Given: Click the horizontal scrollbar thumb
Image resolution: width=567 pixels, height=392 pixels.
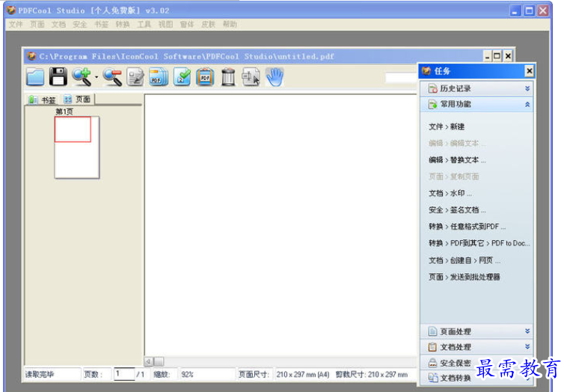Looking at the screenshot, I should [159, 361].
